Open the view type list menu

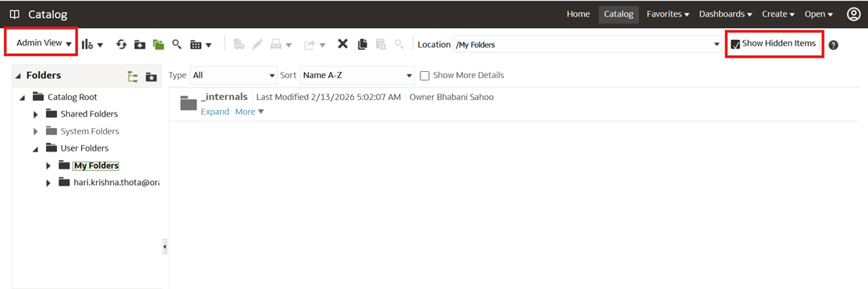200,45
